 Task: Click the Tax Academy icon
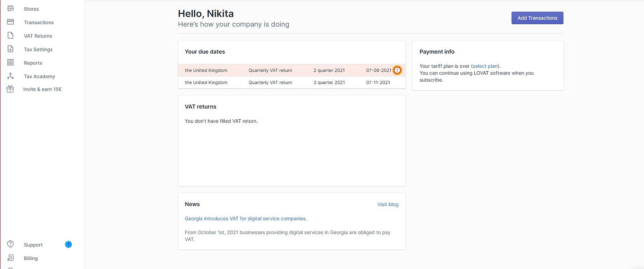[x=10, y=76]
